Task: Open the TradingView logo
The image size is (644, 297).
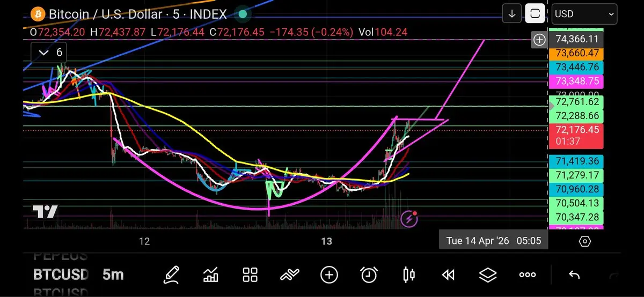Action: [45, 212]
